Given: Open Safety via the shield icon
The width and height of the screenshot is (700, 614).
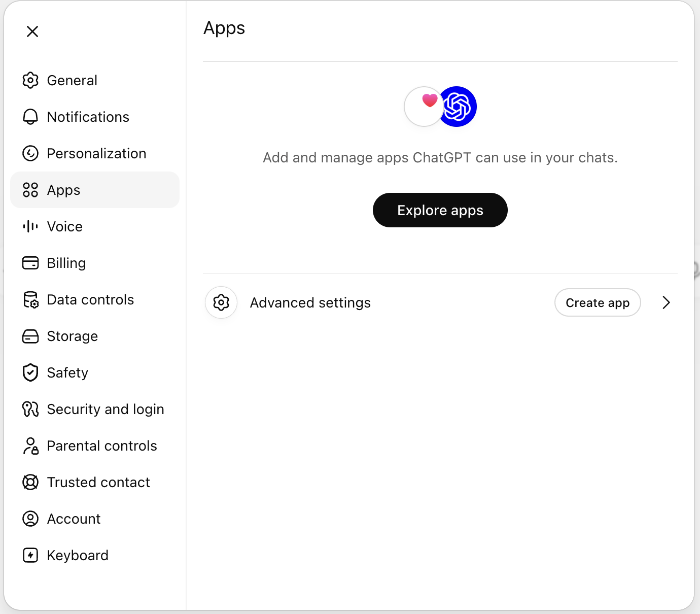Looking at the screenshot, I should pyautogui.click(x=30, y=372).
